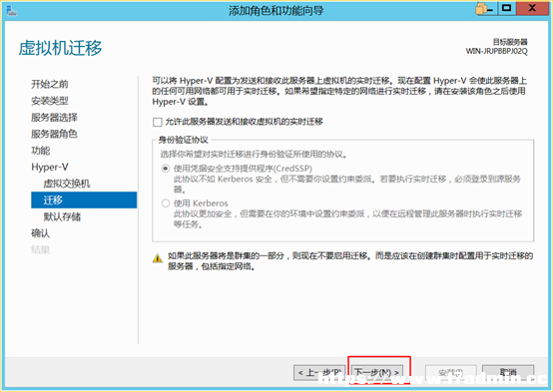Enable live migration checkbox for this server
This screenshot has width=553, height=392.
pos(158,122)
